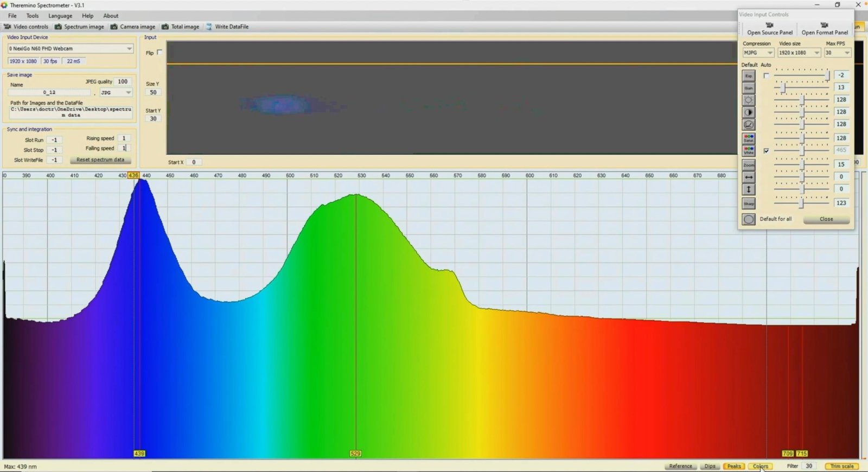Image resolution: width=868 pixels, height=472 pixels.
Task: Reset saturation with the Satur icon
Action: (x=749, y=138)
